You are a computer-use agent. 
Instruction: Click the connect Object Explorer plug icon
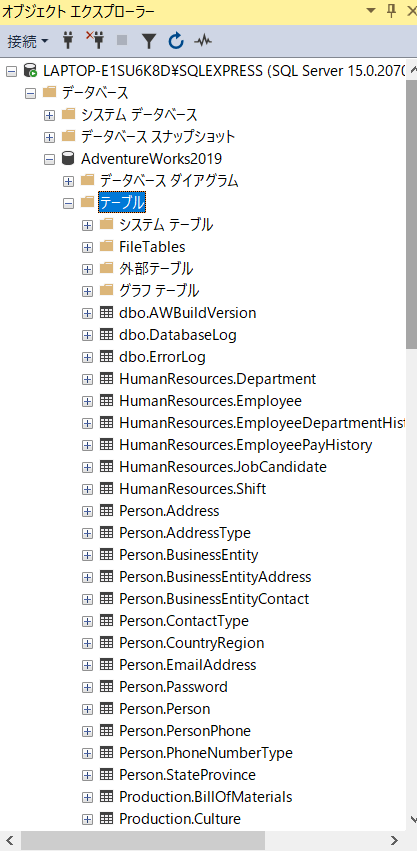click(67, 40)
